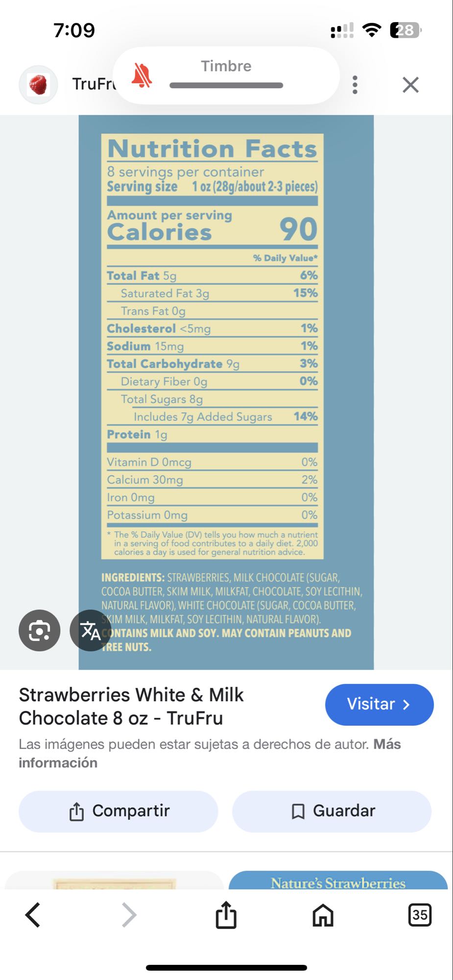Tap the Google Lens search icon

click(x=39, y=631)
